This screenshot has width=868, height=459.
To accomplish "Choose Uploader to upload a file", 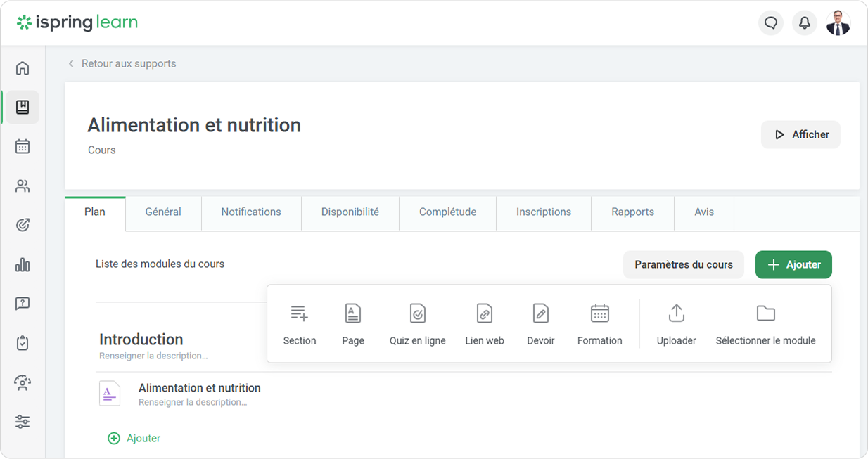I will pos(676,324).
